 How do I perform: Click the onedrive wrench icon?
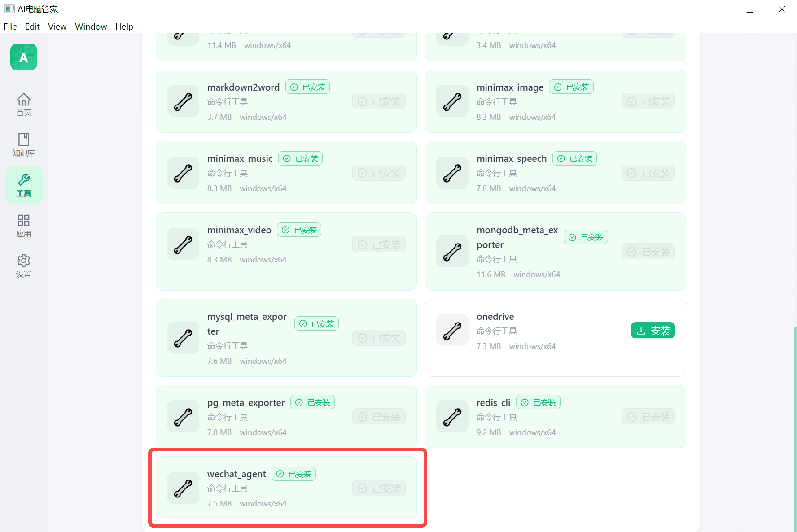(x=452, y=331)
